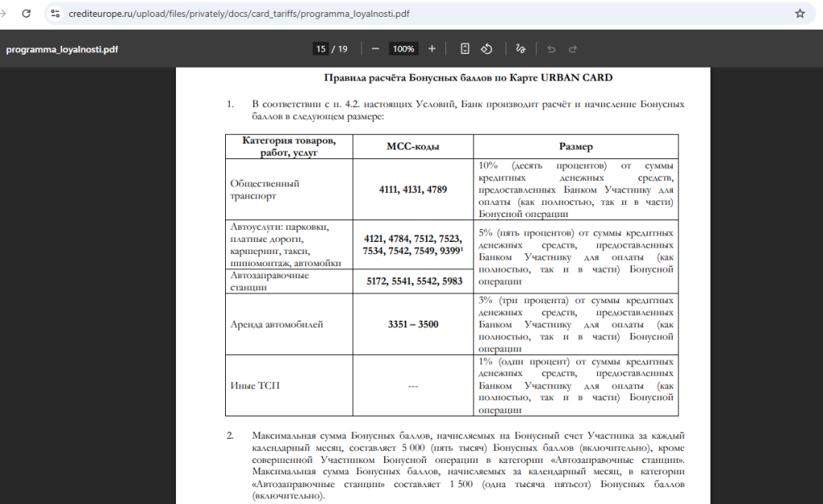The image size is (823, 504).
Task: Edit the zoom percentage value 100%
Action: click(x=403, y=48)
